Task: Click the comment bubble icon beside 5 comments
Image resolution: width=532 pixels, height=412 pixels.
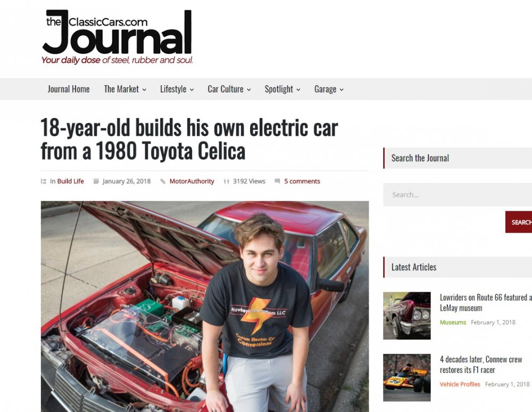Action: pyautogui.click(x=277, y=181)
